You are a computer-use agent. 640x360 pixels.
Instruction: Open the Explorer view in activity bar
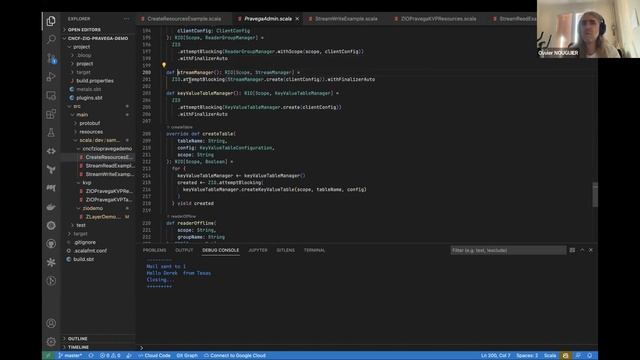pyautogui.click(x=51, y=20)
